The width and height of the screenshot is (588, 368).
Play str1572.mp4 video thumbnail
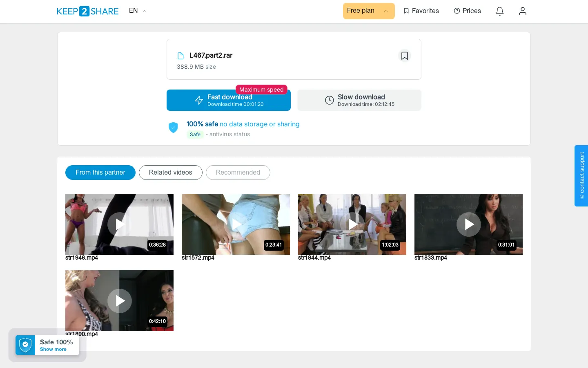(x=236, y=224)
